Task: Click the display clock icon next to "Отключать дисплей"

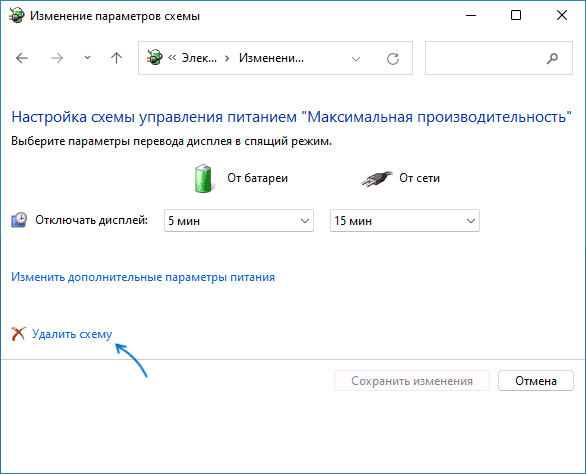Action: [x=19, y=220]
